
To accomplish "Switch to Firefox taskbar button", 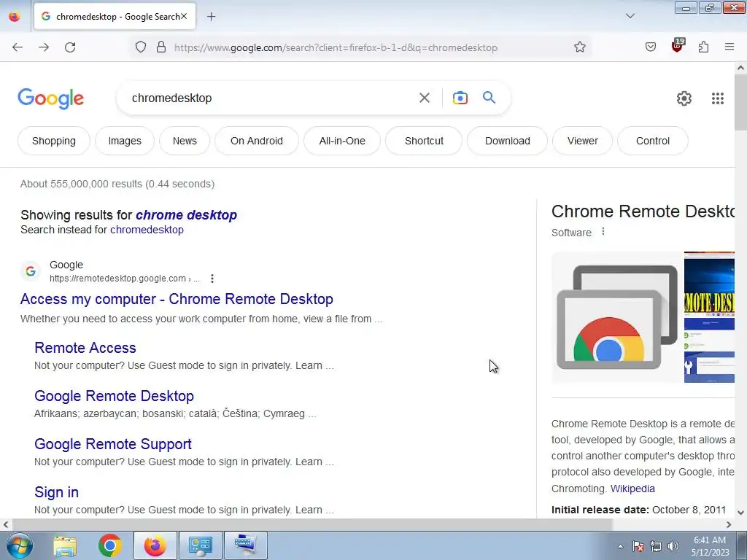I will pos(155,545).
